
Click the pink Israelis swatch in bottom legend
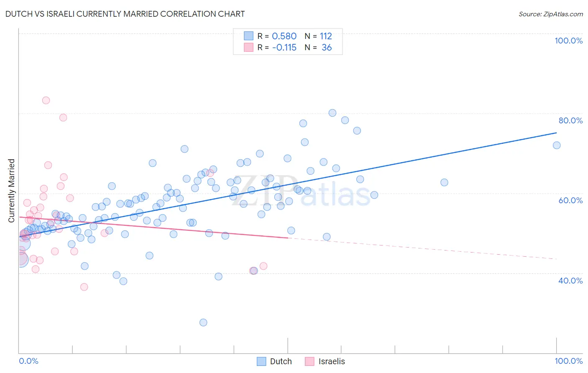(309, 361)
